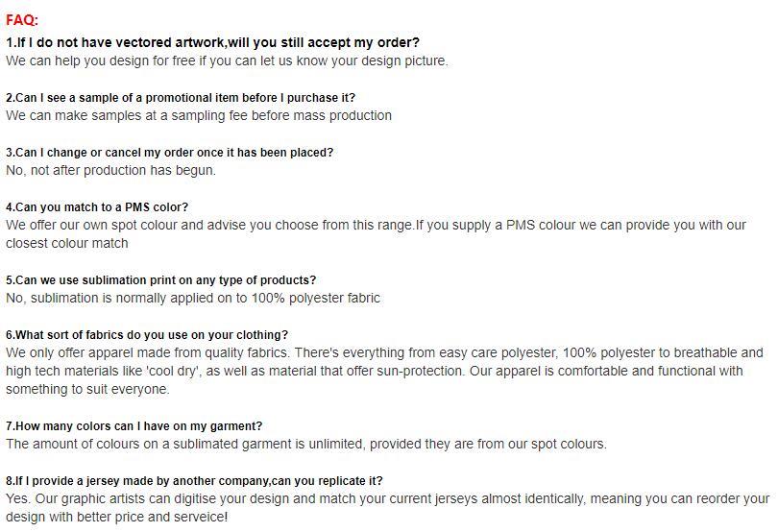Viewport: 778px width, 532px height.
Task: Select question 4 about PMS color matching
Action: [x=97, y=207]
